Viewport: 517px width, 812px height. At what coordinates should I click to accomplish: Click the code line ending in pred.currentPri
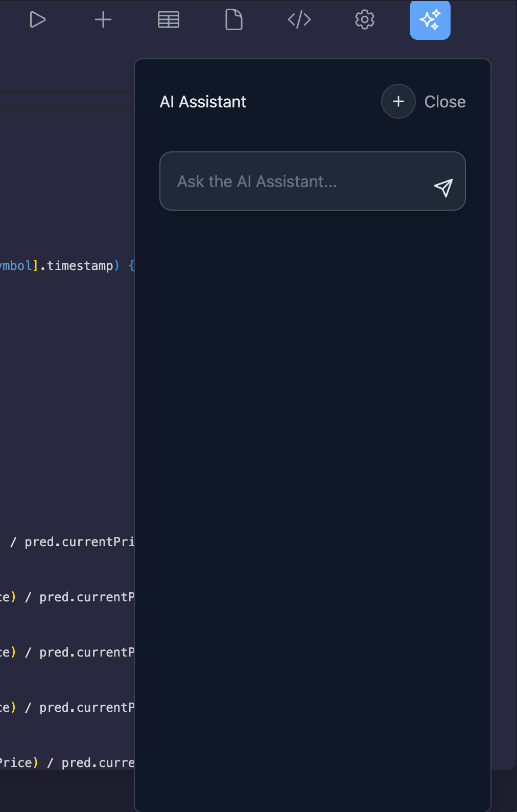77,542
